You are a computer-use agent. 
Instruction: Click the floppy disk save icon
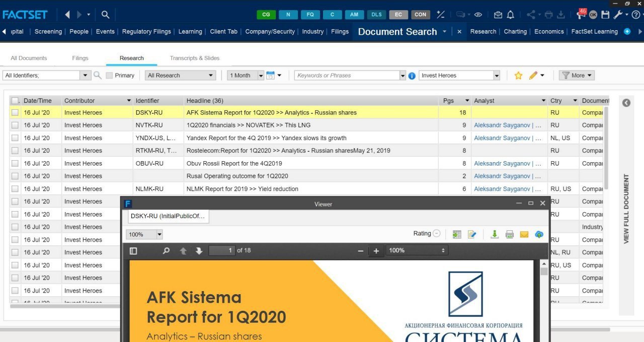[605, 15]
